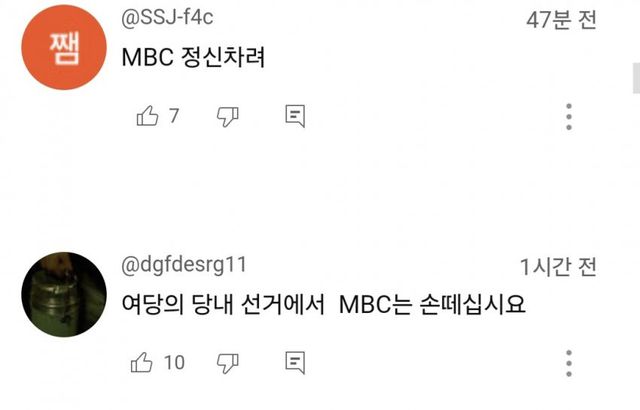Click the like count 7

coord(174,116)
